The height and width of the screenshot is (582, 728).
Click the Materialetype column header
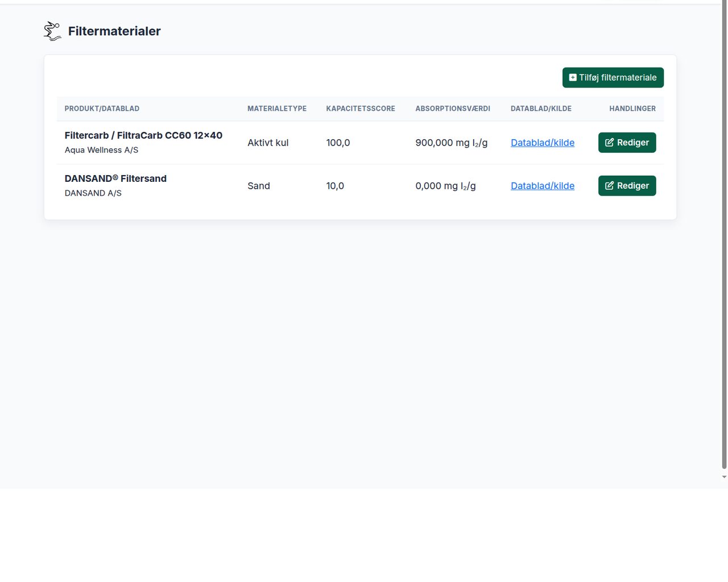coord(277,109)
